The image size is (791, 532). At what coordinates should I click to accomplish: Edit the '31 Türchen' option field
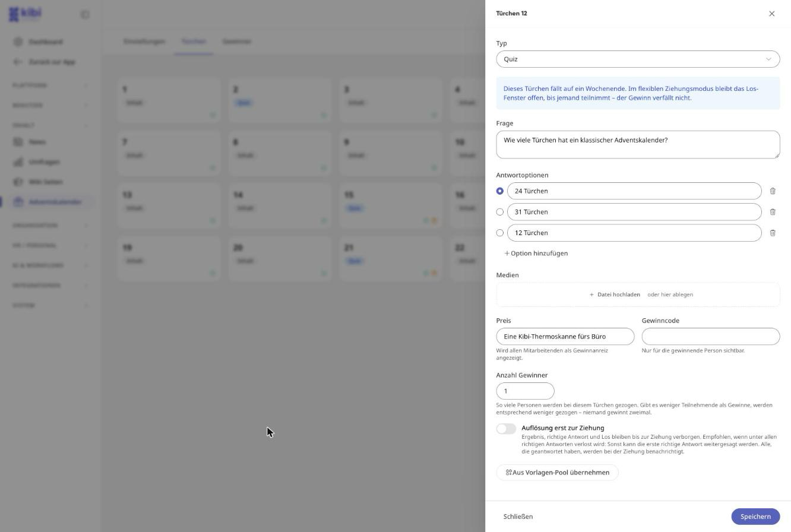(x=634, y=212)
